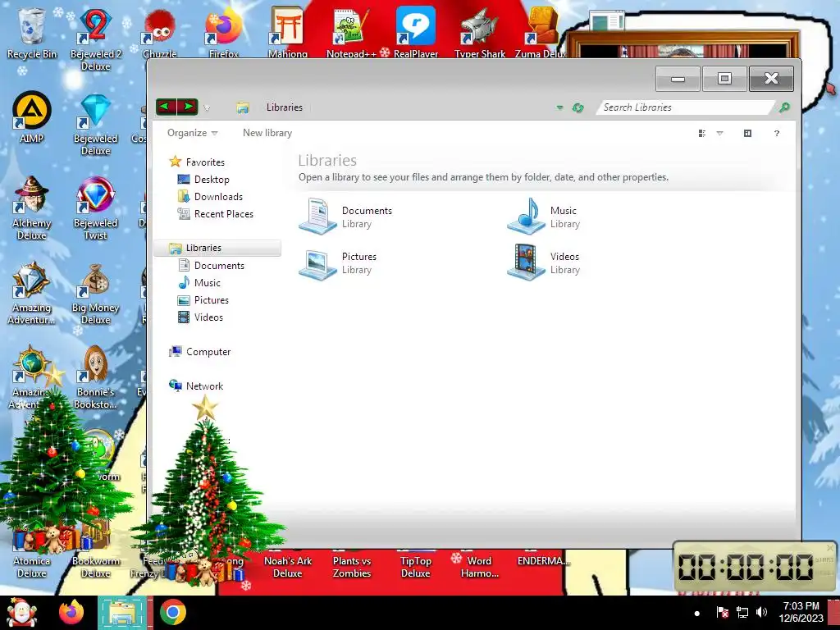Image resolution: width=840 pixels, height=630 pixels.
Task: Click the Bejeweled 2 Deluxe desktop shortcut
Action: tap(95, 39)
